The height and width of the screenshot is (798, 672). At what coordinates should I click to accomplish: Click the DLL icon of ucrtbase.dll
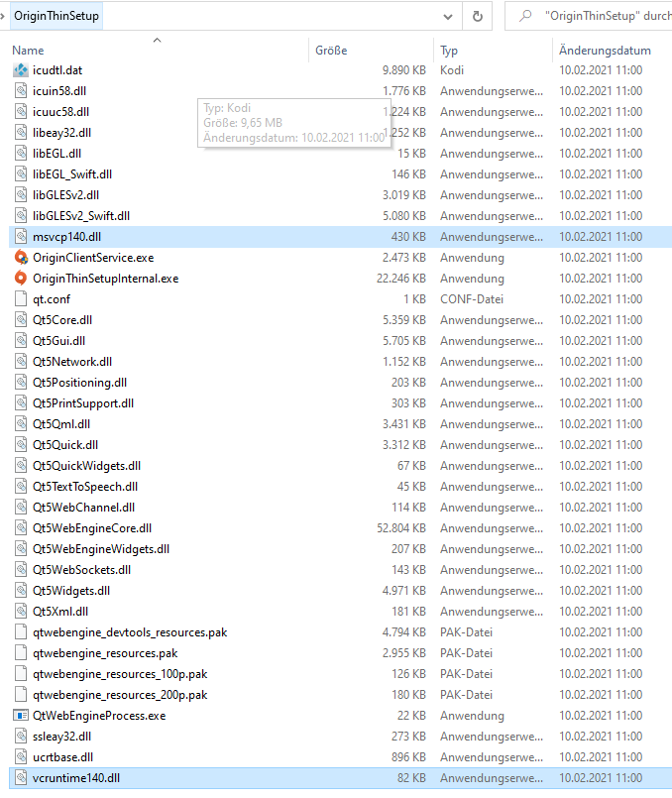click(21, 757)
